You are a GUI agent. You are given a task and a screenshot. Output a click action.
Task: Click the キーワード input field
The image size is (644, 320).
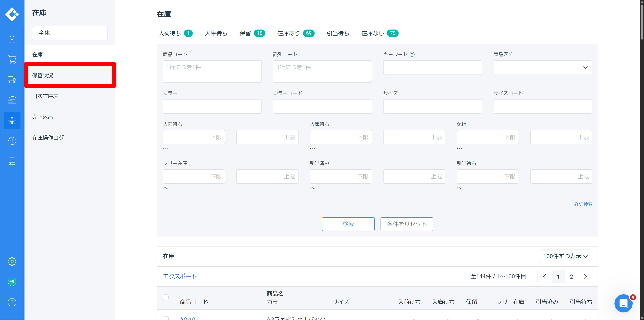pyautogui.click(x=433, y=67)
